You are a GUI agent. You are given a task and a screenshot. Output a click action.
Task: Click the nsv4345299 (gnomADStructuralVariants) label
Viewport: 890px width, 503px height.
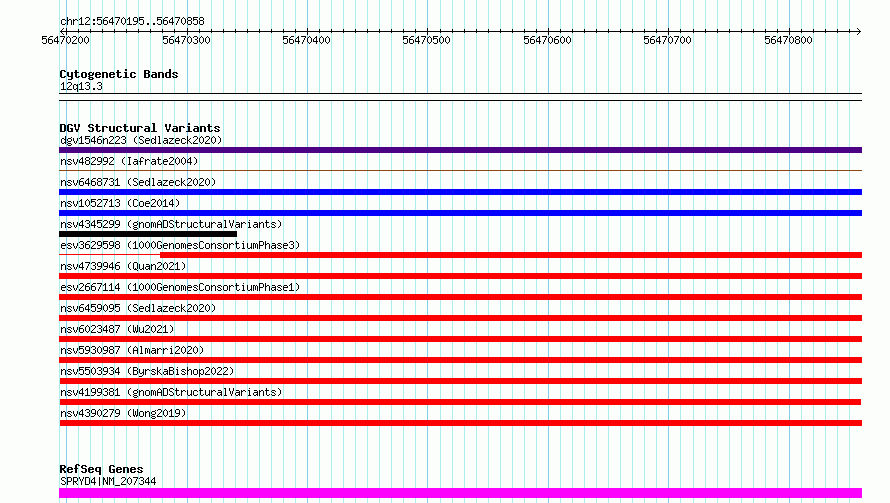point(171,224)
